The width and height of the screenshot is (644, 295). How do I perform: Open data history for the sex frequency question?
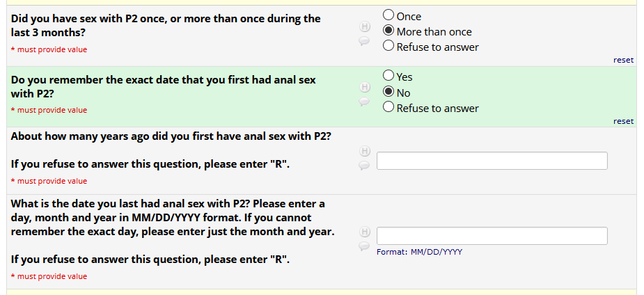363,26
